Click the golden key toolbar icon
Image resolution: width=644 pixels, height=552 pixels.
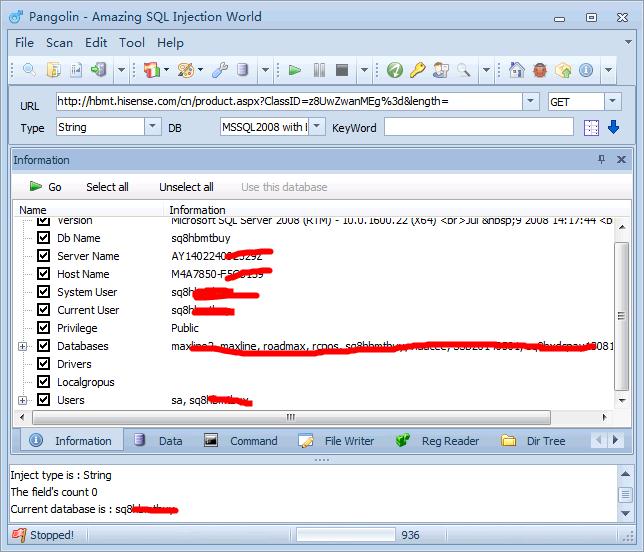coord(417,70)
